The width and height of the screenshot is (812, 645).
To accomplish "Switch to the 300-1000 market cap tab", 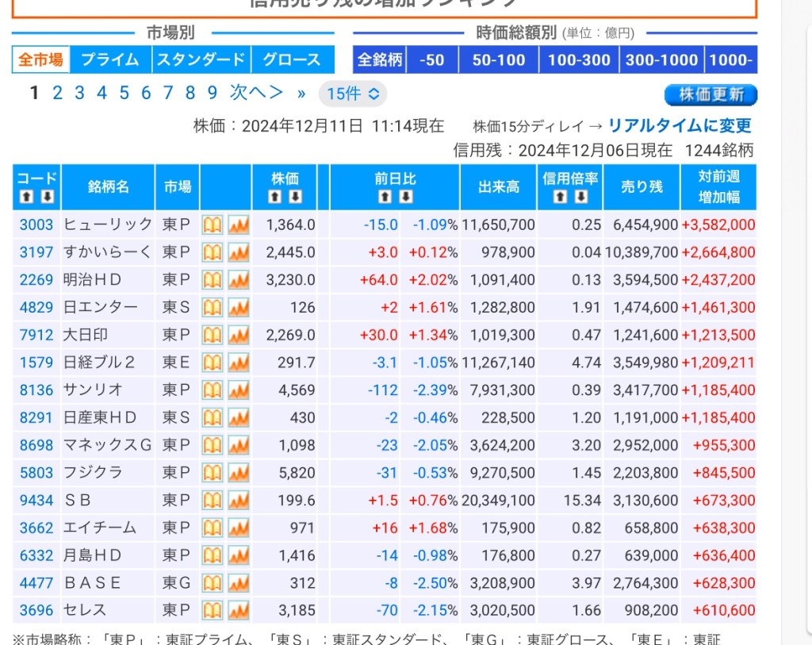I will (x=661, y=60).
